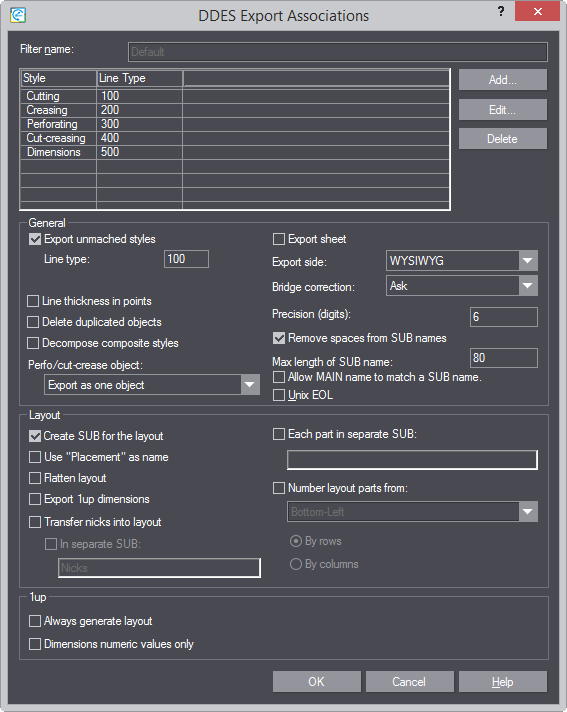
Task: Enable the Flatten layout option
Action: tap(35, 478)
